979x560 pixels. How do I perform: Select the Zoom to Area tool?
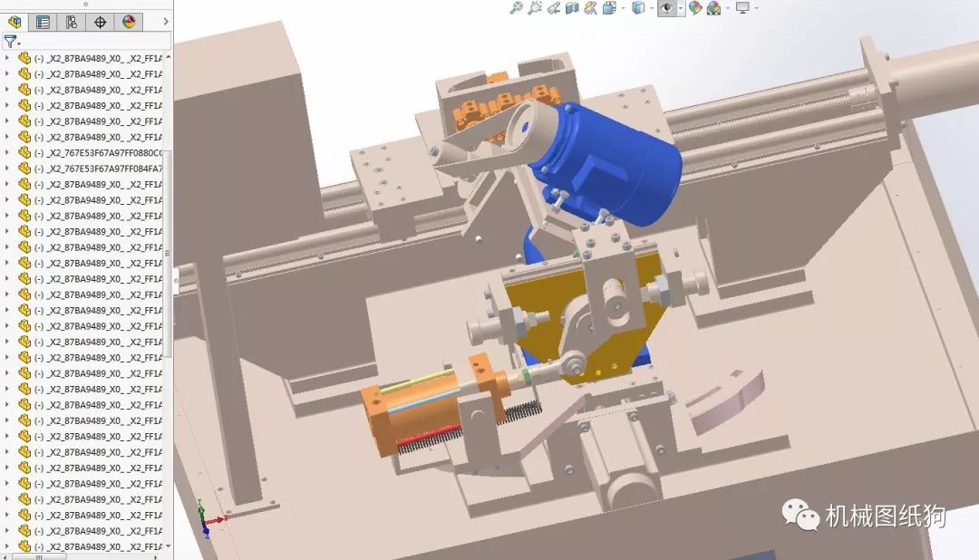click(x=535, y=8)
